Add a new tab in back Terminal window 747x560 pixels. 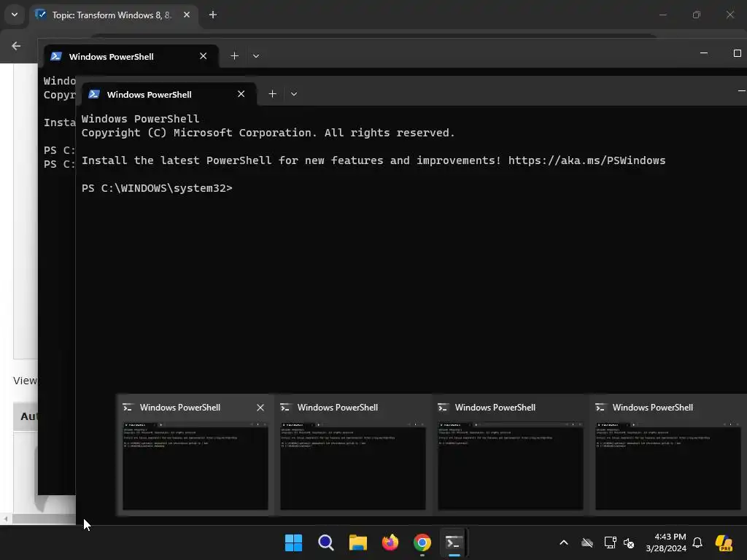234,55
